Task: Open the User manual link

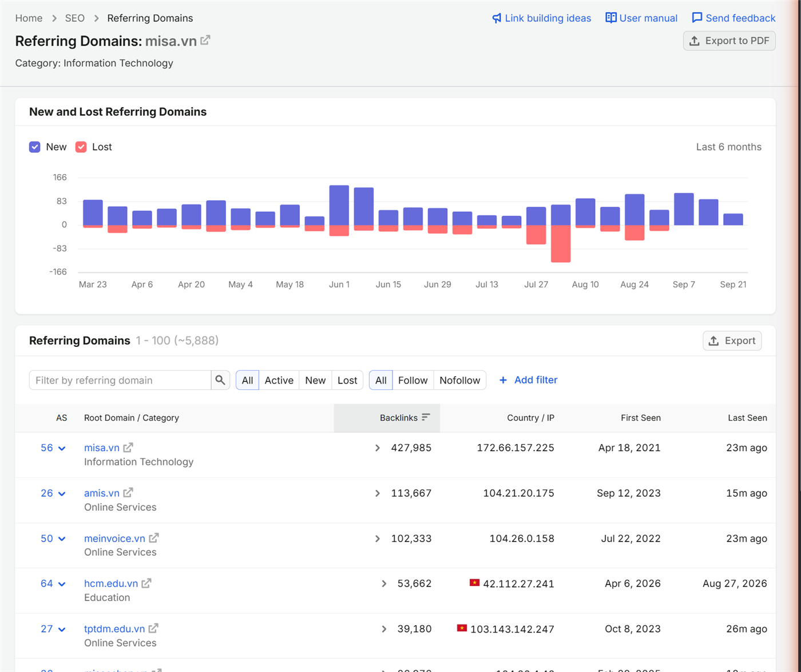Action: (x=641, y=18)
